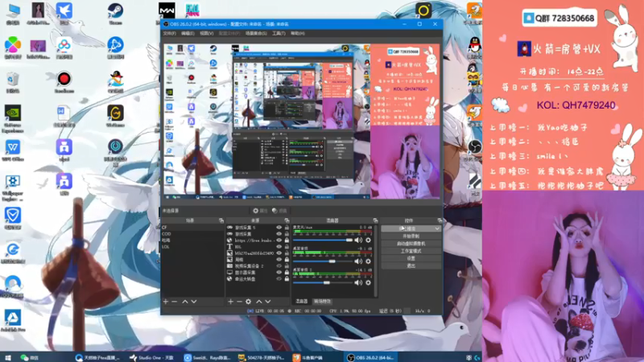The image size is (644, 362).
Task: Unlock the 幸运大转盘 source
Action: pyautogui.click(x=287, y=279)
